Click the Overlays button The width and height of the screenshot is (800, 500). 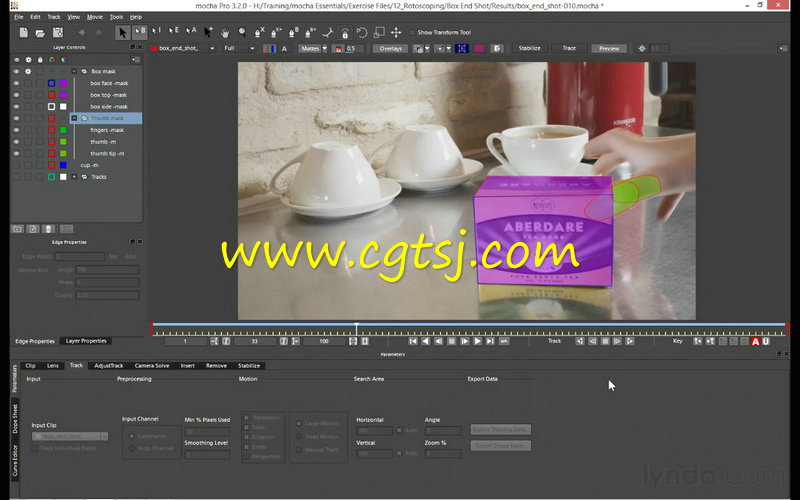390,48
